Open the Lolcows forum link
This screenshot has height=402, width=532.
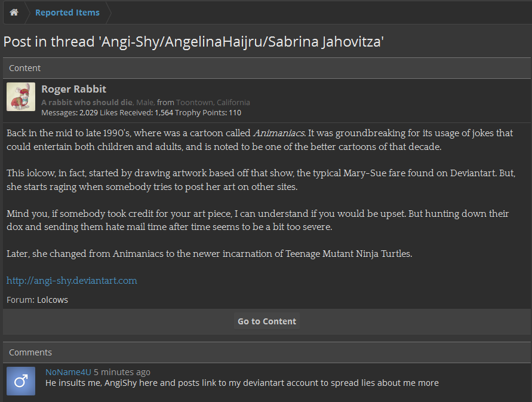coord(53,300)
